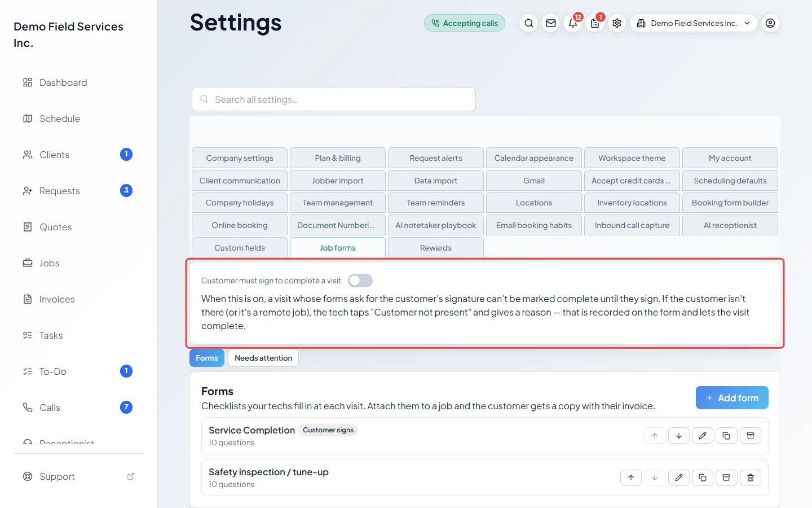The height and width of the screenshot is (508, 812).
Task: Open the Rewards settings tab
Action: [x=436, y=248]
